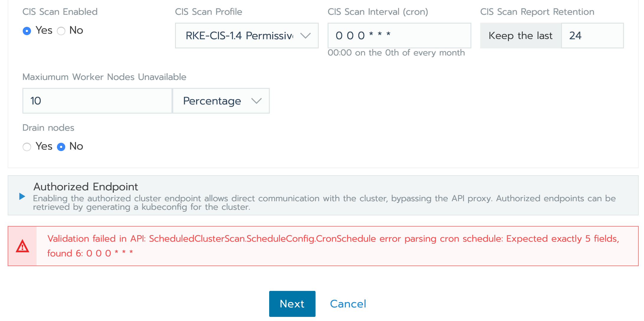
Task: Click the Authorized Endpoint heading text
Action: [86, 186]
